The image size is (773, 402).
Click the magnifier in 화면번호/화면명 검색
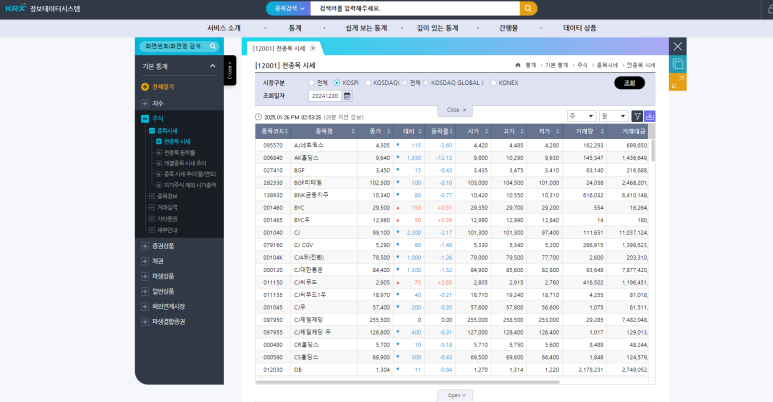click(213, 46)
